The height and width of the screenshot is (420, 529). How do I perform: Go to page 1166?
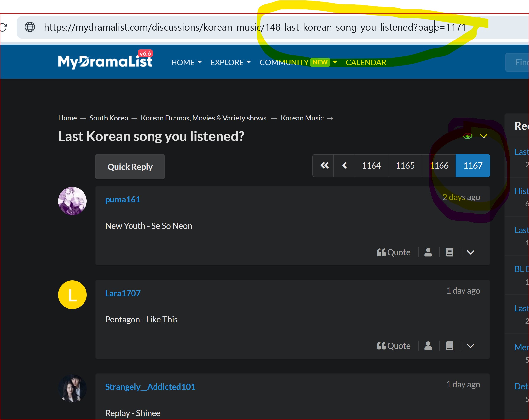pyautogui.click(x=439, y=165)
